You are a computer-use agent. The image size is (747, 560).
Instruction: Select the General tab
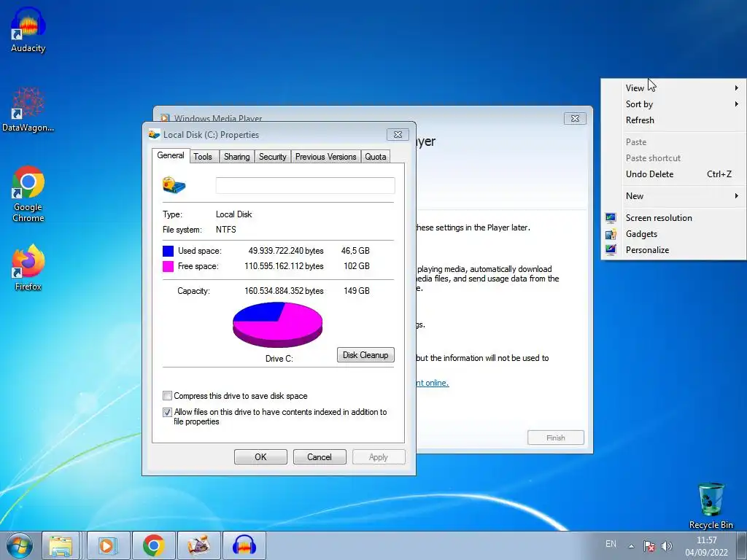click(171, 156)
